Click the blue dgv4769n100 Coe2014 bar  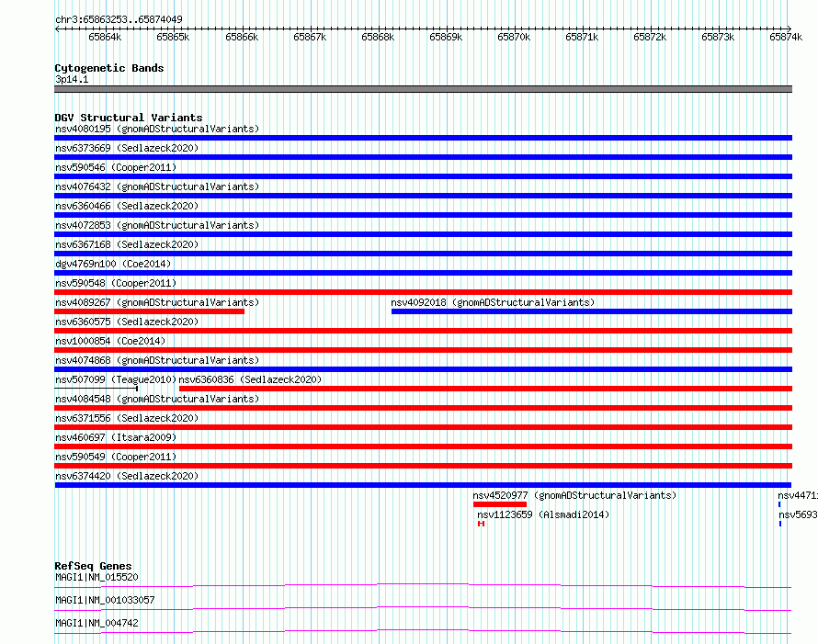(x=423, y=273)
